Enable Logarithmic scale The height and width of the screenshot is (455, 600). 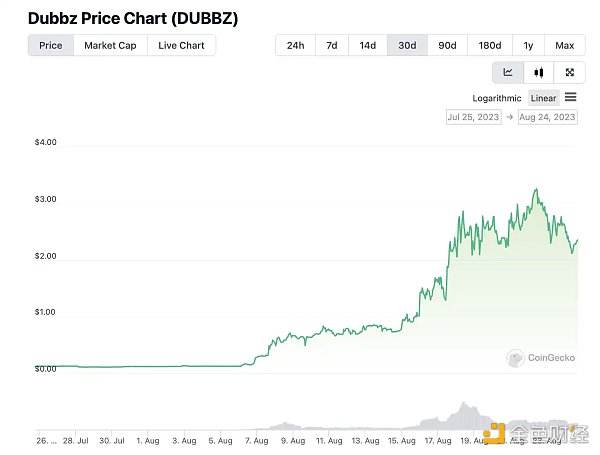[x=497, y=98]
